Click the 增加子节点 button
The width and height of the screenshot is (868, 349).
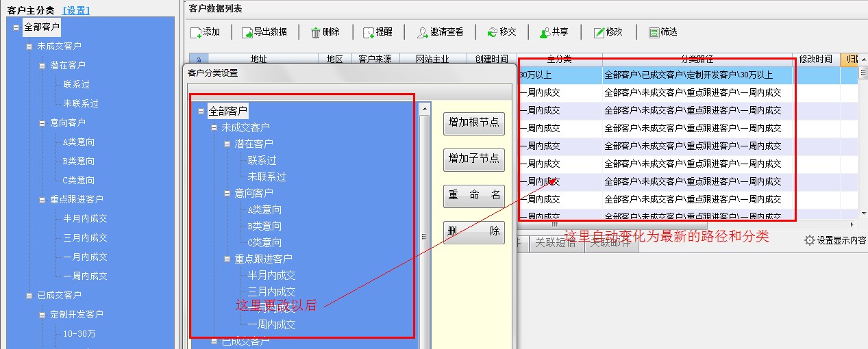point(474,159)
